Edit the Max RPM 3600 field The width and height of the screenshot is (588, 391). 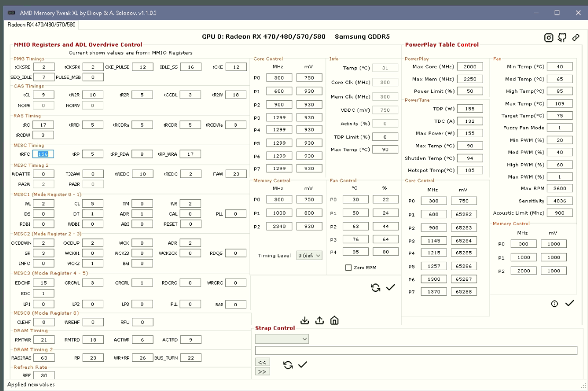(560, 189)
